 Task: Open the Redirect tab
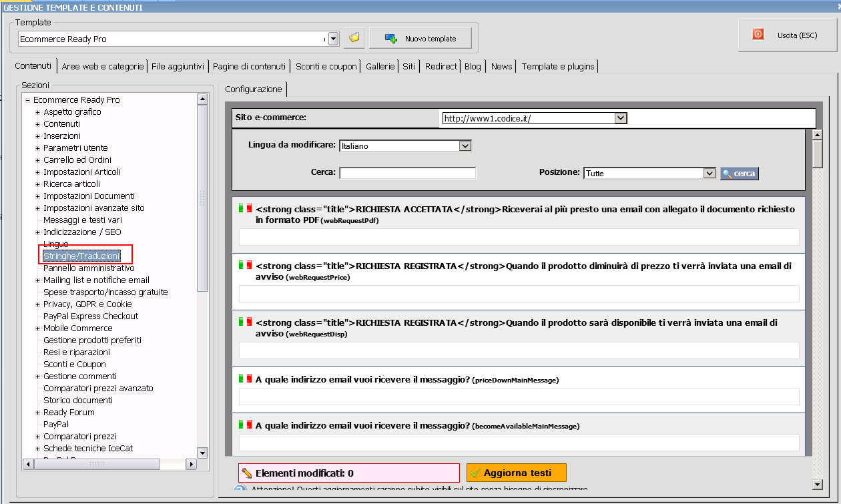coord(441,66)
